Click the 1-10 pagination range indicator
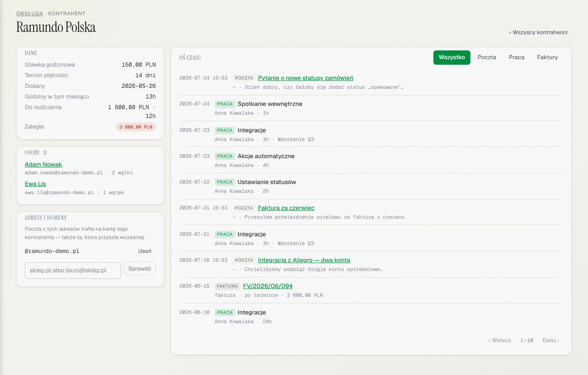Screen dimensions: 588x375 [x=526, y=340]
